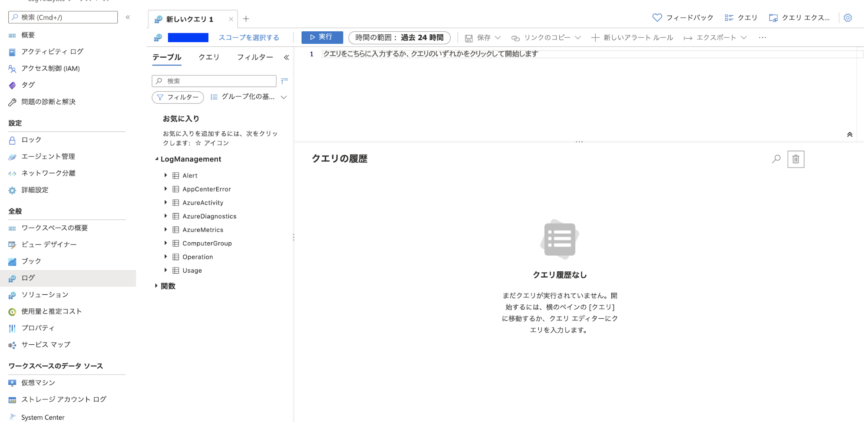Expand the AzureMetrics table

pyautogui.click(x=165, y=229)
